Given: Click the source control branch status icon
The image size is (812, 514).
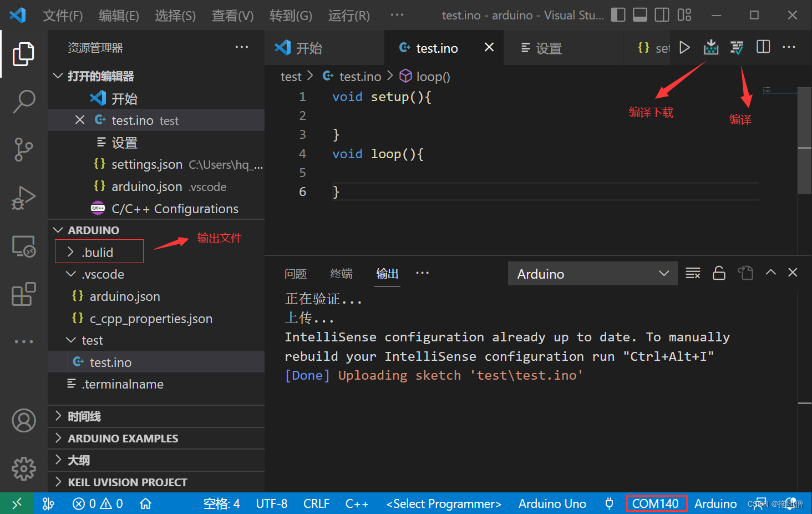Looking at the screenshot, I should [x=48, y=503].
